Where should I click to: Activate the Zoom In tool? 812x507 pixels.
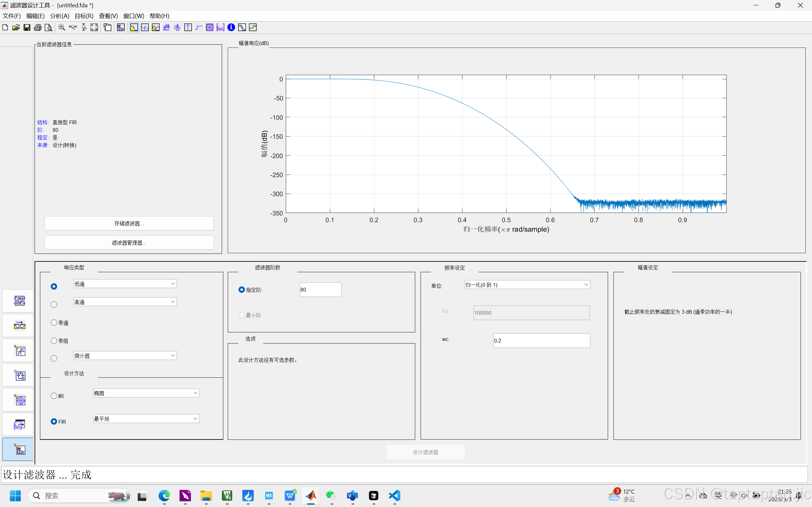tap(62, 28)
